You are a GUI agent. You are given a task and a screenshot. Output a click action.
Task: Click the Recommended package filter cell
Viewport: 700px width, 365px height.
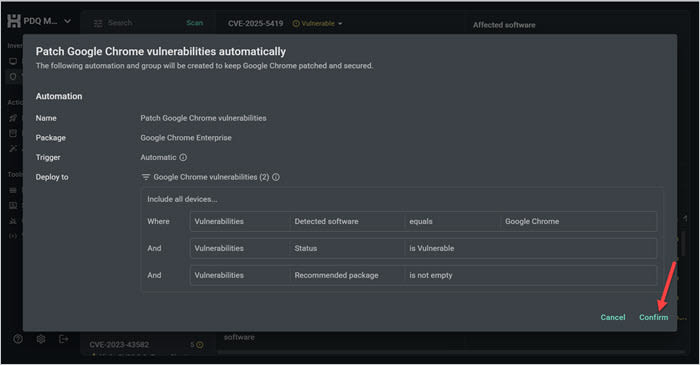point(347,275)
